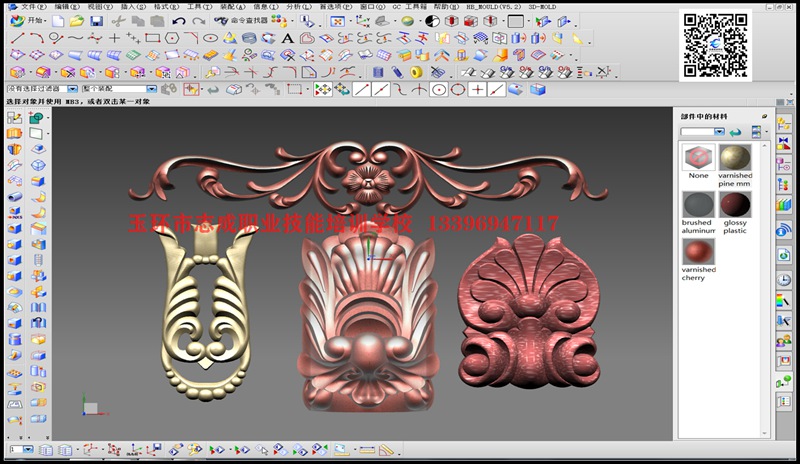The image size is (800, 464).
Task: Open the 编辑(E) menu
Action: (67, 7)
